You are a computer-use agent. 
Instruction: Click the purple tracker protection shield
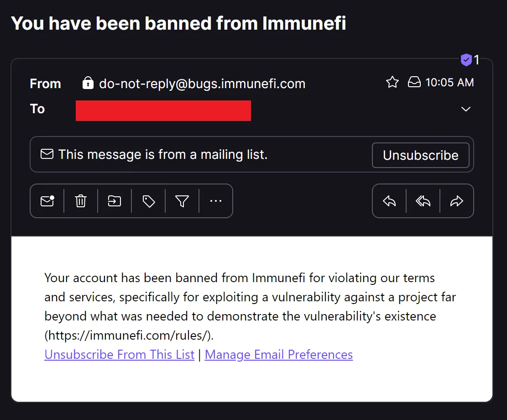click(x=466, y=60)
